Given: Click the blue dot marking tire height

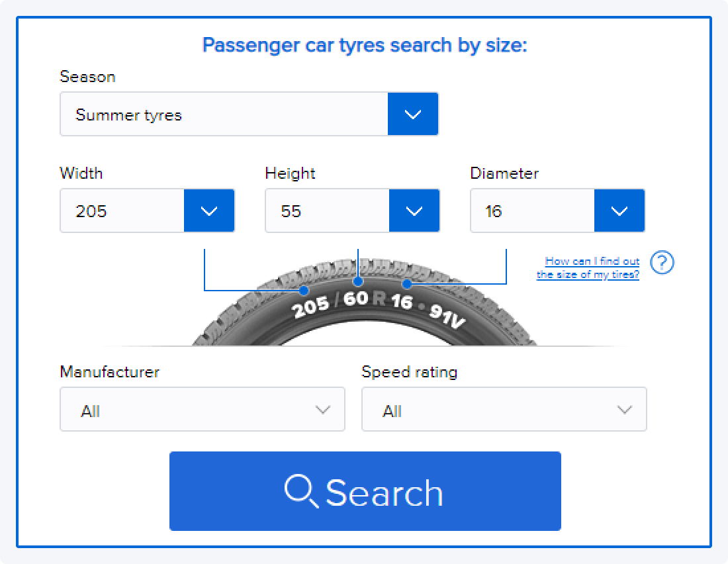Looking at the screenshot, I should [x=358, y=281].
